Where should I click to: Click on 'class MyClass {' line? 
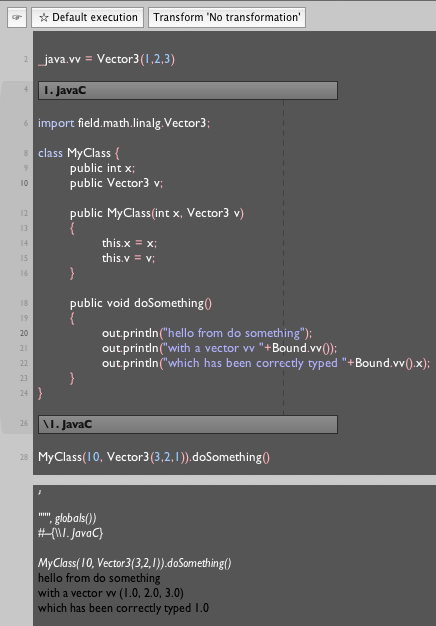point(79,153)
